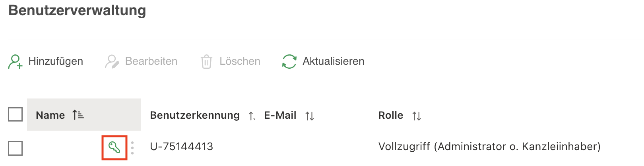
Task: Click the add-user person icon
Action: coord(15,62)
